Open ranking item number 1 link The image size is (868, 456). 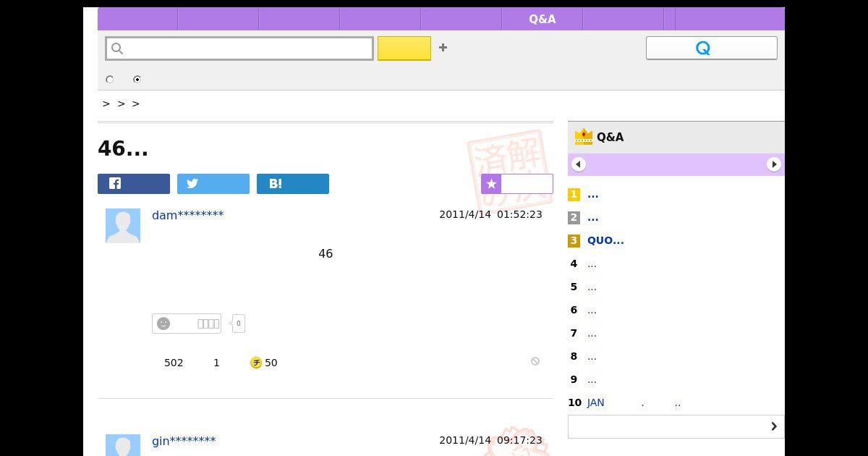(x=592, y=195)
